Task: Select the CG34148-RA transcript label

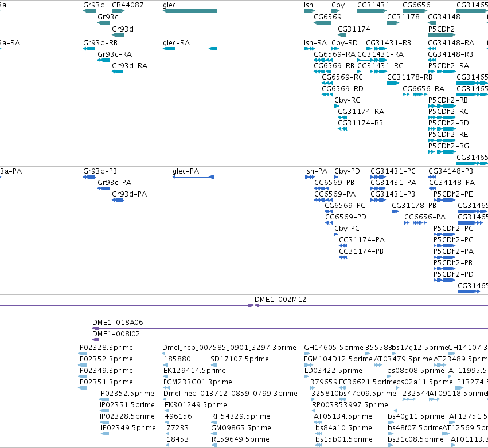Action: click(x=451, y=42)
